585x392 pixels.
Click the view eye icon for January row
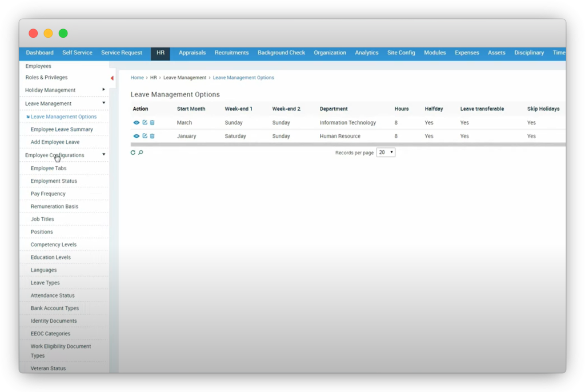point(137,136)
